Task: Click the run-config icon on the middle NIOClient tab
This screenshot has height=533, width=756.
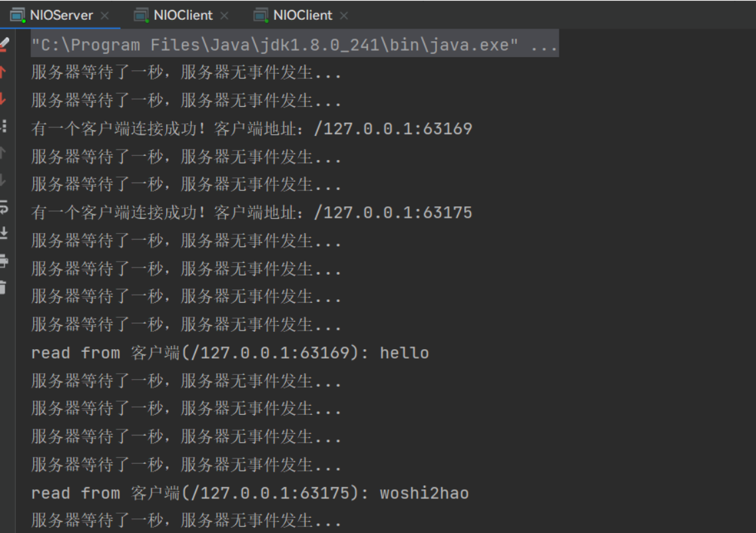Action: pos(141,15)
